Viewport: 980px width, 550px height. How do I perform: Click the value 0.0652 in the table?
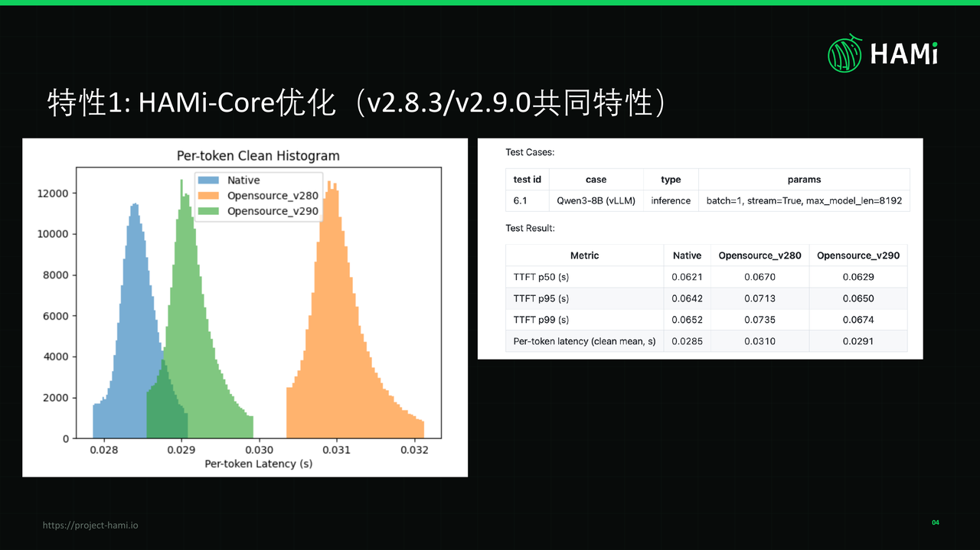(687, 320)
